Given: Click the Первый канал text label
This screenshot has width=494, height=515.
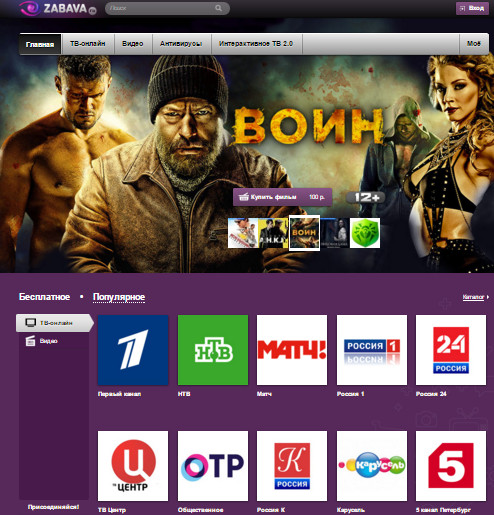Looking at the screenshot, I should 119,394.
